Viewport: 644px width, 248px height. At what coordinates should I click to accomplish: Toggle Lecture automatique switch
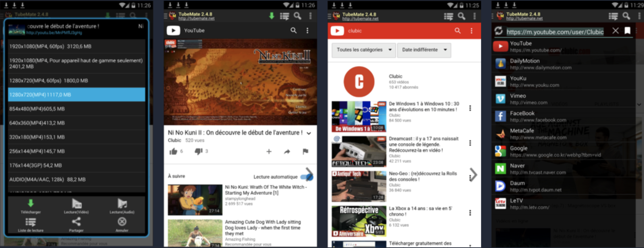307,177
